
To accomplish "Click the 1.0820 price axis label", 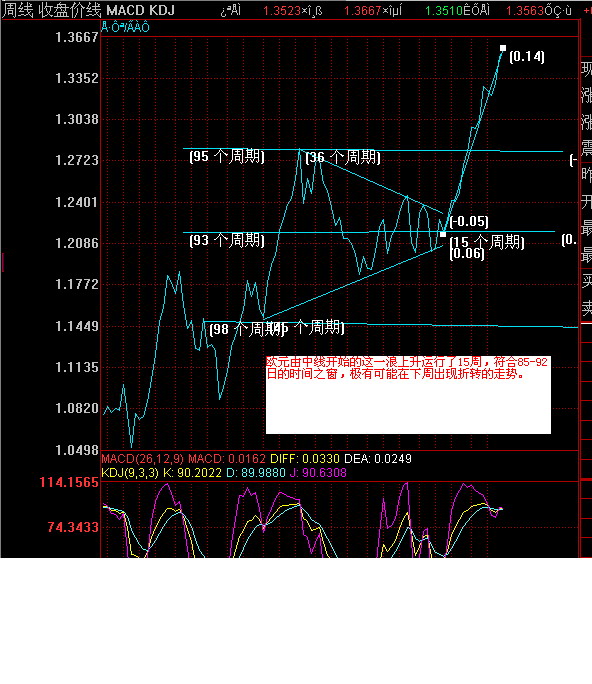I will tap(77, 408).
